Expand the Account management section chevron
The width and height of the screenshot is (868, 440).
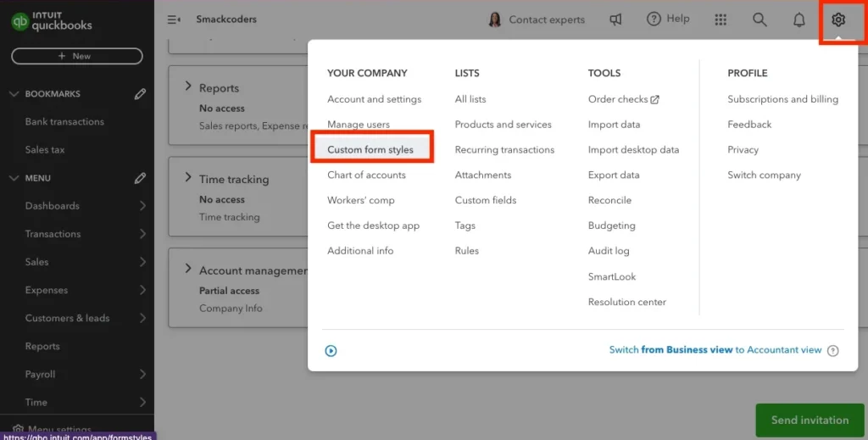(188, 269)
